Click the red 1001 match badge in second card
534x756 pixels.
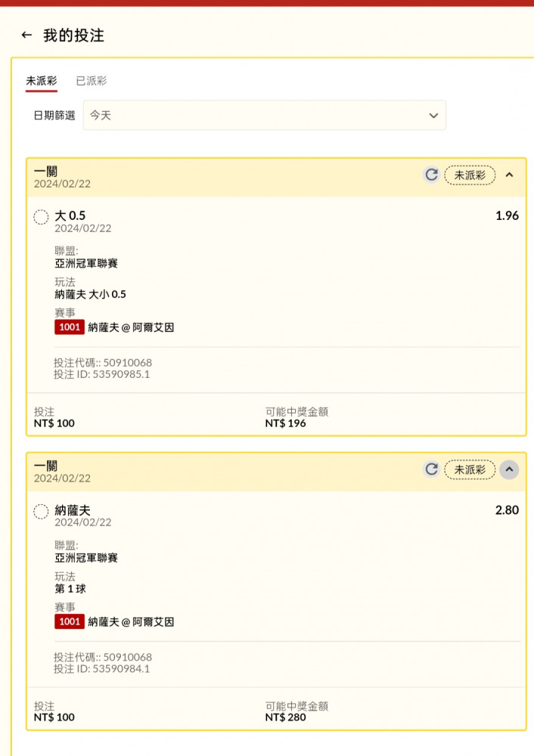coord(70,622)
